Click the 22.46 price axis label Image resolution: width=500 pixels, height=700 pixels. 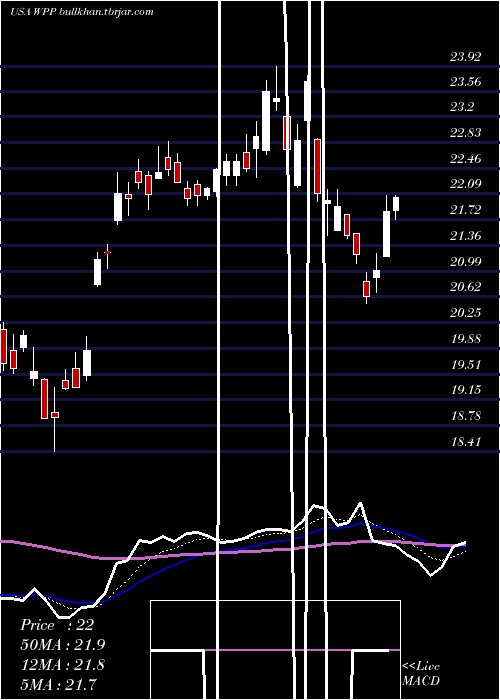tap(466, 159)
